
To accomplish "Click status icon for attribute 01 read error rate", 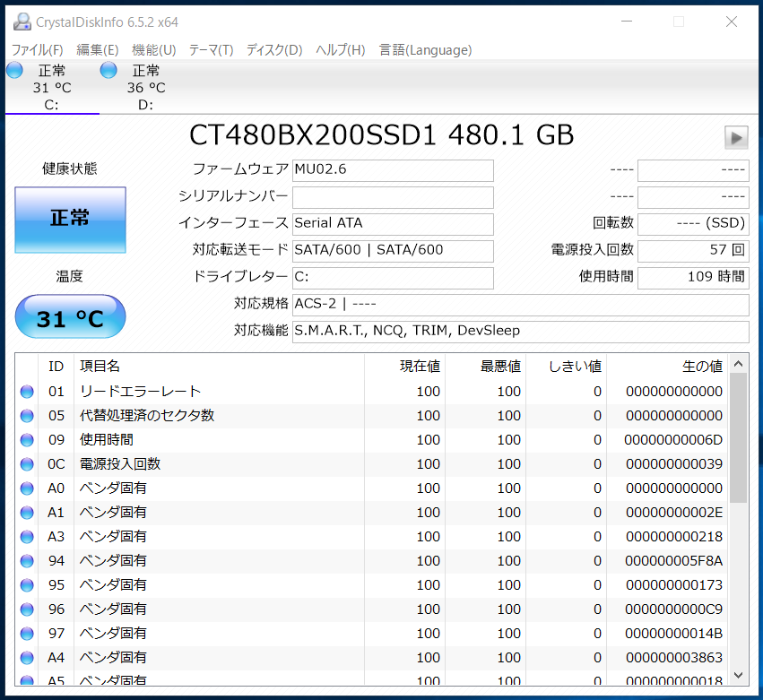I will (27, 392).
